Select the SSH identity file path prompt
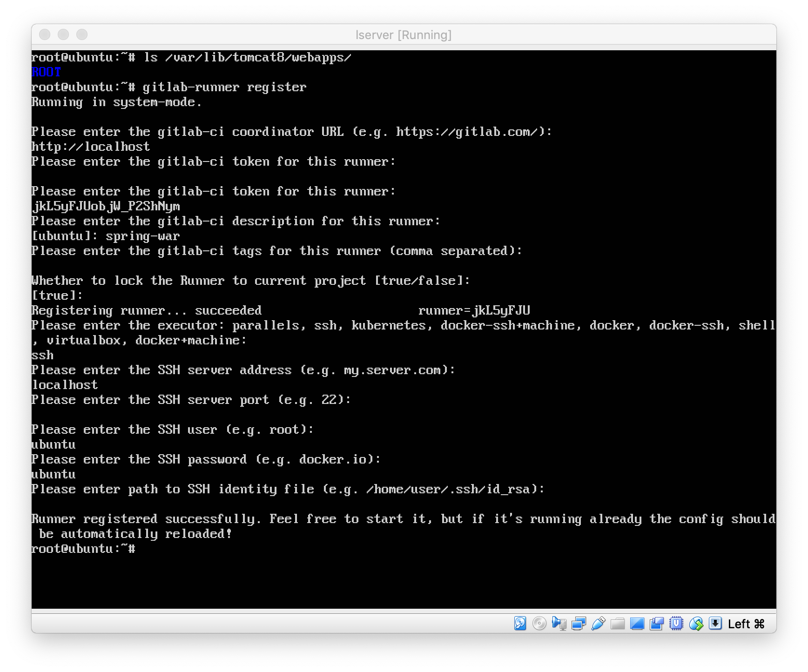Viewport: 808px width, 672px height. coord(288,489)
